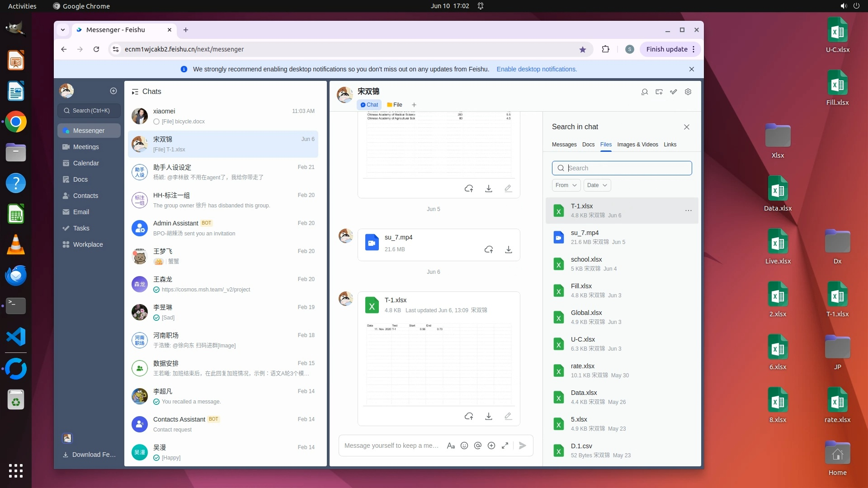Open Calendar in the left sidebar
This screenshot has height=488, width=868.
click(86, 163)
